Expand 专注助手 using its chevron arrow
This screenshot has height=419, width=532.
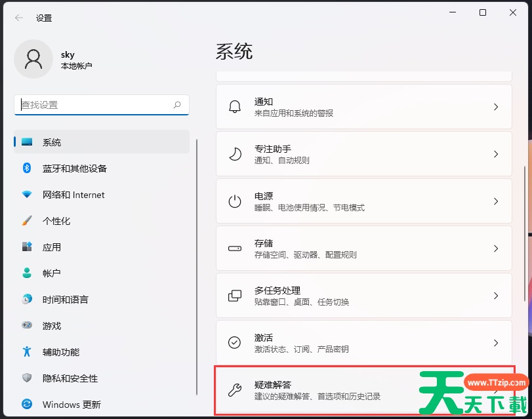tap(496, 154)
